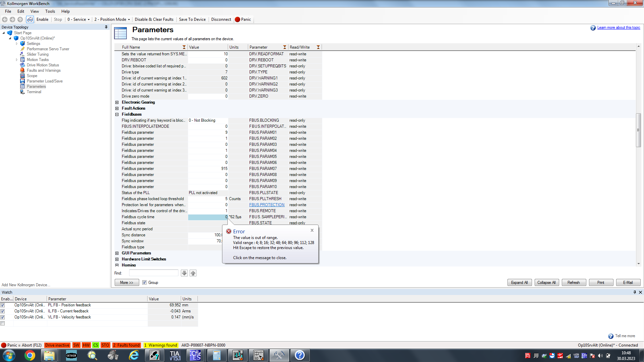The height and width of the screenshot is (362, 644).
Task: Close the Watch panel
Action: pyautogui.click(x=640, y=292)
